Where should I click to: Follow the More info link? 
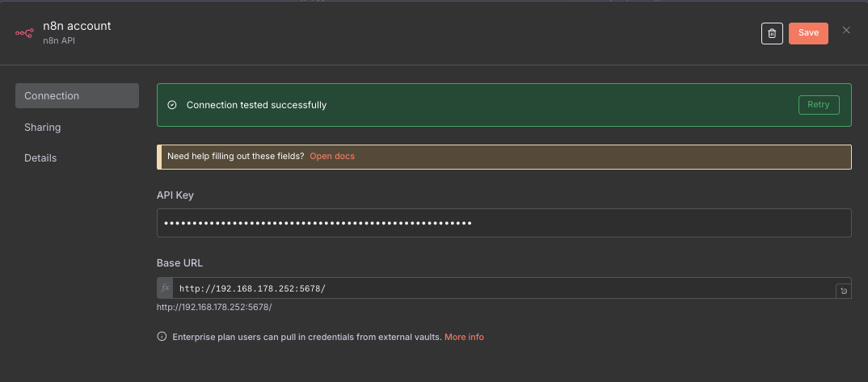(x=464, y=337)
